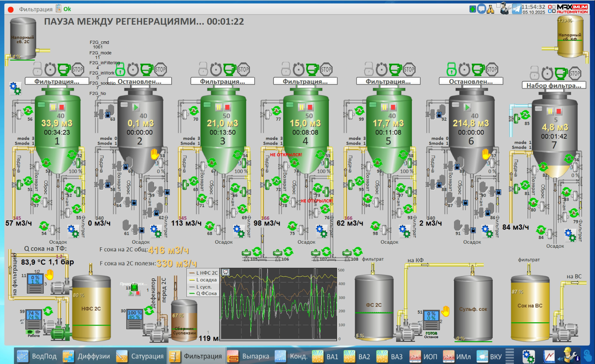Click the trend chart of Q ФСока
This screenshot has height=364, width=595.
point(278,304)
